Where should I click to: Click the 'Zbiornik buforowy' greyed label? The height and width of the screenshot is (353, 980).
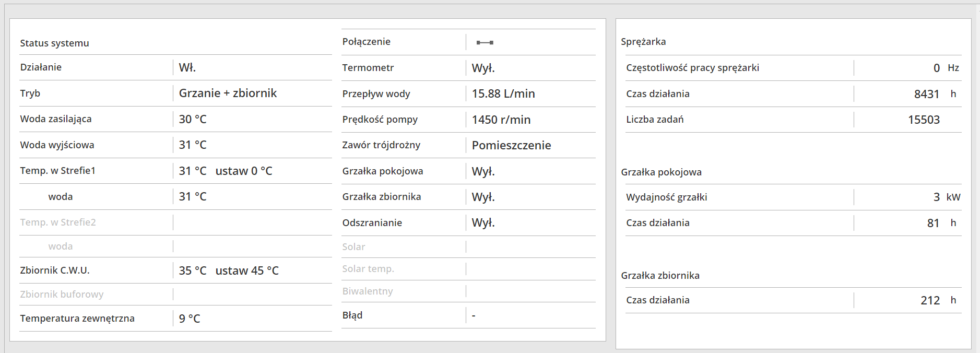point(62,295)
